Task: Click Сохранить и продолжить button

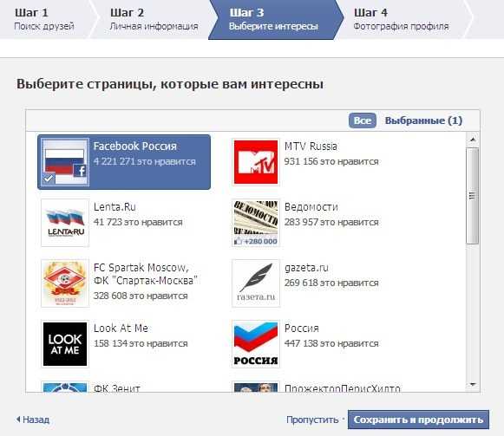Action: pos(418,420)
